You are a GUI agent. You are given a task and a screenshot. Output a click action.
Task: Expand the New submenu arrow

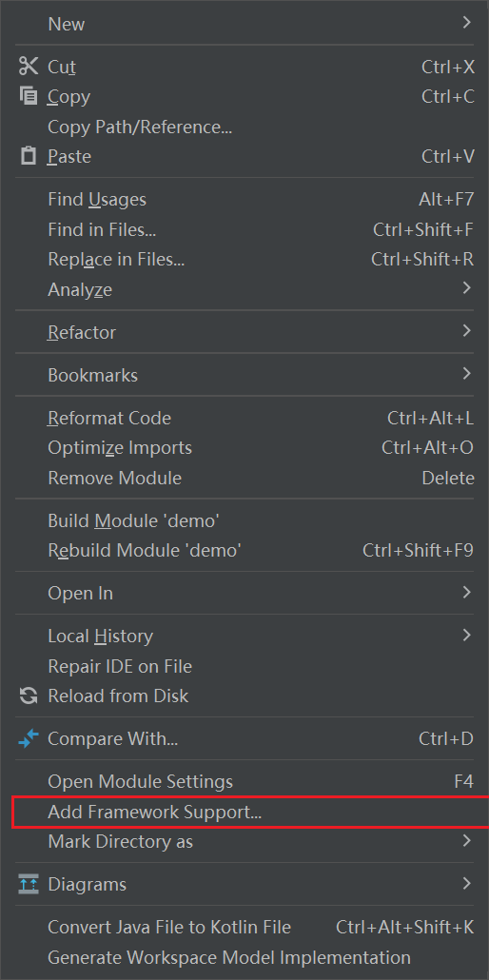click(x=466, y=23)
